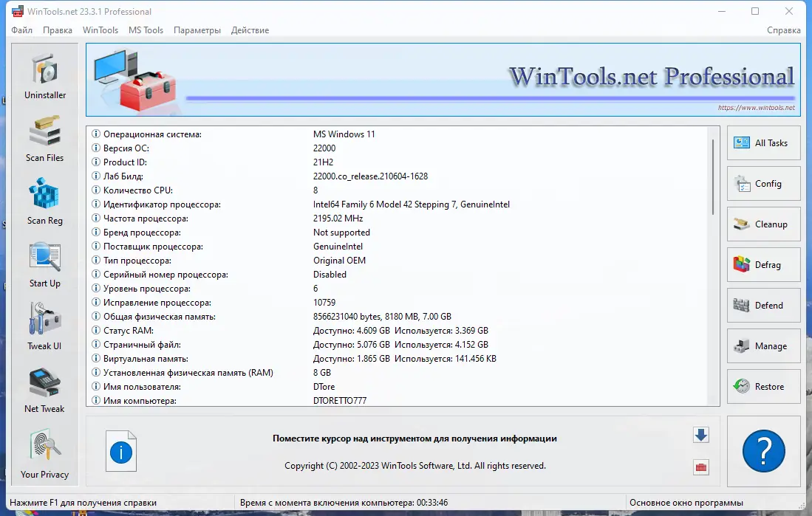This screenshot has height=516, width=812.
Task: Click info icon beside Тип процессора
Action: point(96,261)
